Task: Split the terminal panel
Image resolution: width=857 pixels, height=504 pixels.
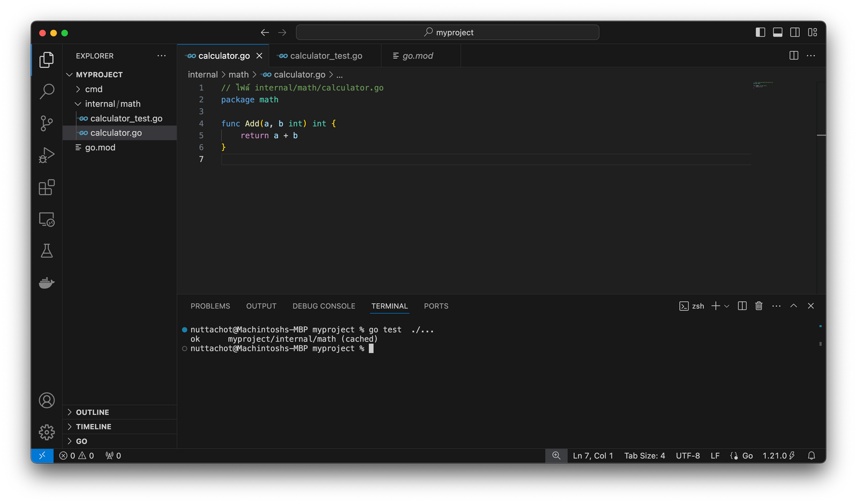Action: click(x=742, y=306)
